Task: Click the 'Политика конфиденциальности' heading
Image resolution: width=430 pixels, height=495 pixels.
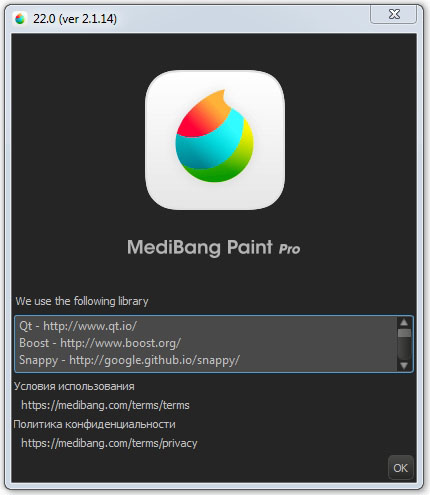Action: coord(94,424)
